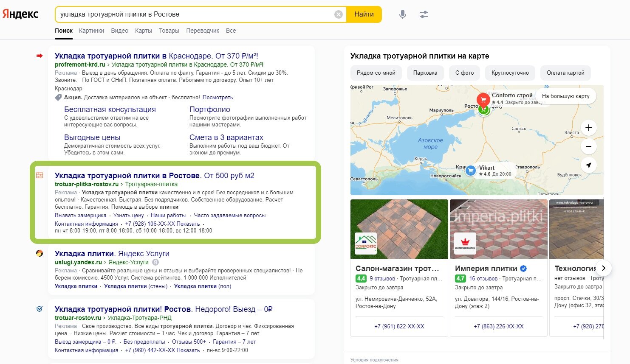Open the Выгодные цены sitelink
The height and width of the screenshot is (364, 630).
point(92,137)
